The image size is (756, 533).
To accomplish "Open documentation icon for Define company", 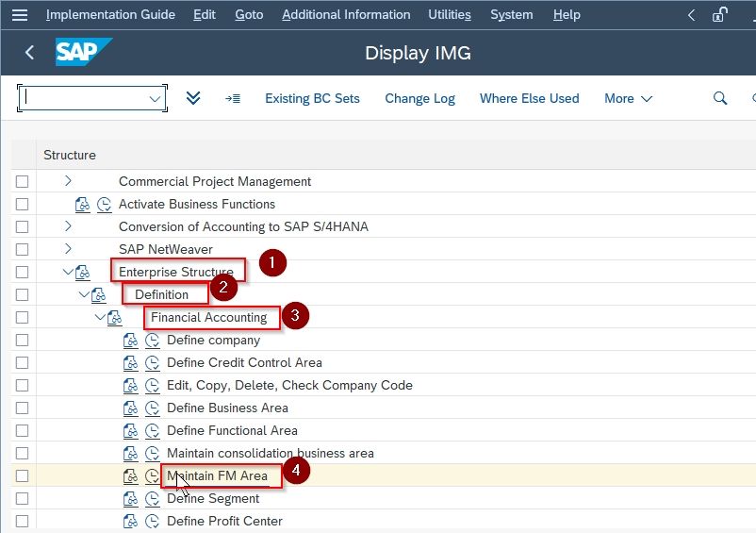I will [x=130, y=341].
